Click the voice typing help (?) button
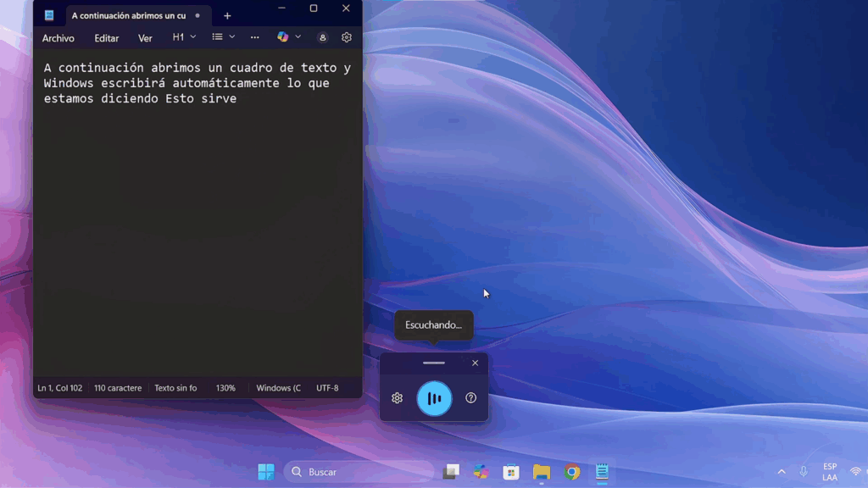The image size is (868, 488). point(470,397)
